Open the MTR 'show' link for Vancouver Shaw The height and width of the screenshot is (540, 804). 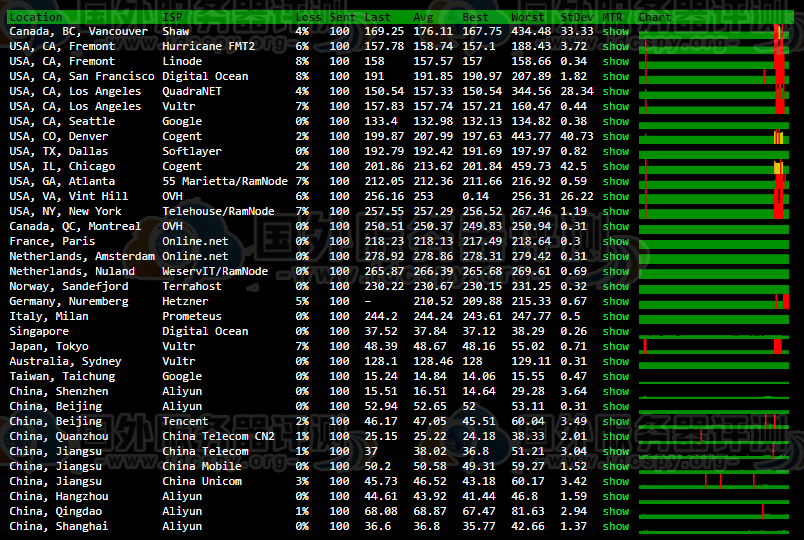coord(615,31)
